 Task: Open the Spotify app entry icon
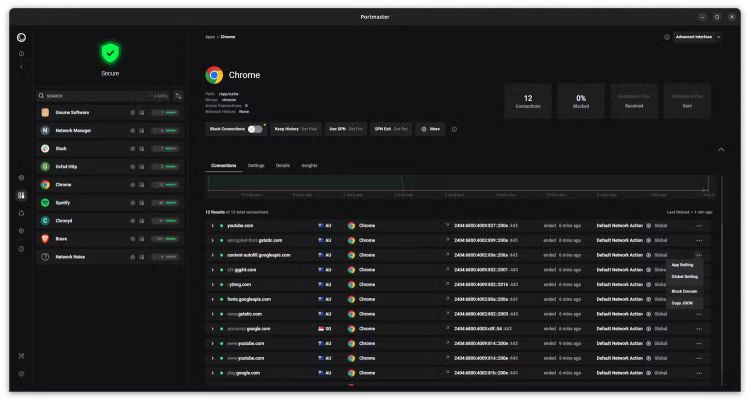click(x=45, y=202)
